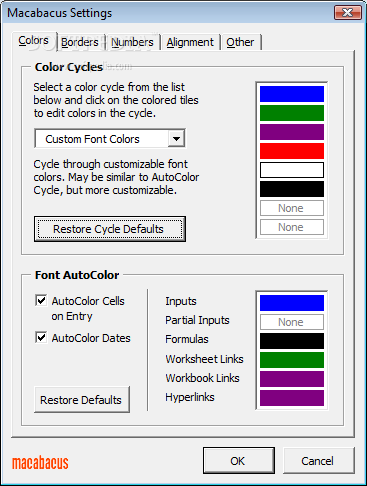
Task: Click the Cancel button
Action: tap(318, 461)
